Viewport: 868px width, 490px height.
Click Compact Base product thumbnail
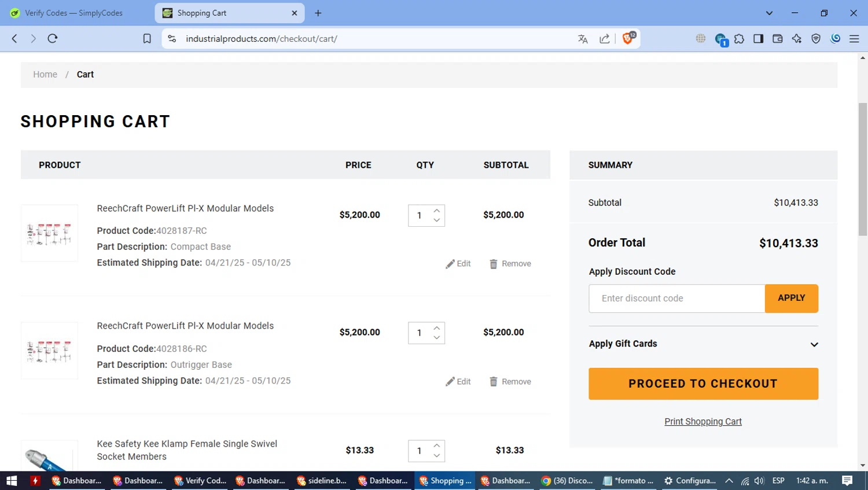click(49, 233)
